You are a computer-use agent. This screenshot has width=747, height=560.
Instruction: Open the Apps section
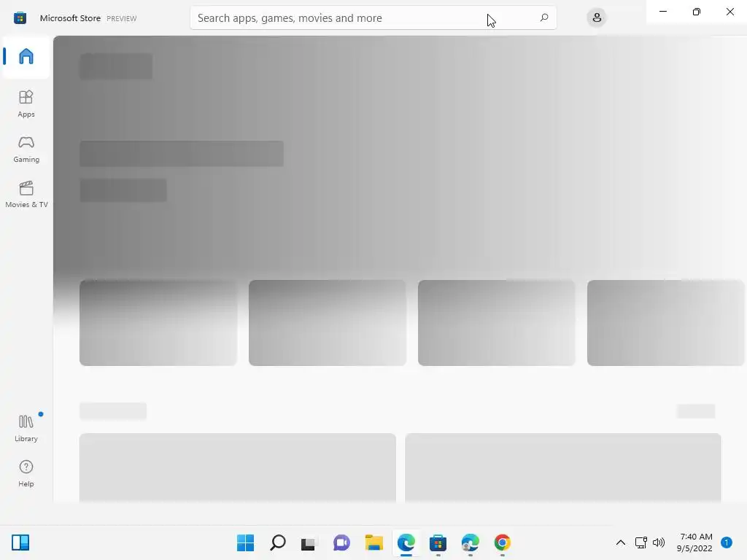click(x=26, y=104)
